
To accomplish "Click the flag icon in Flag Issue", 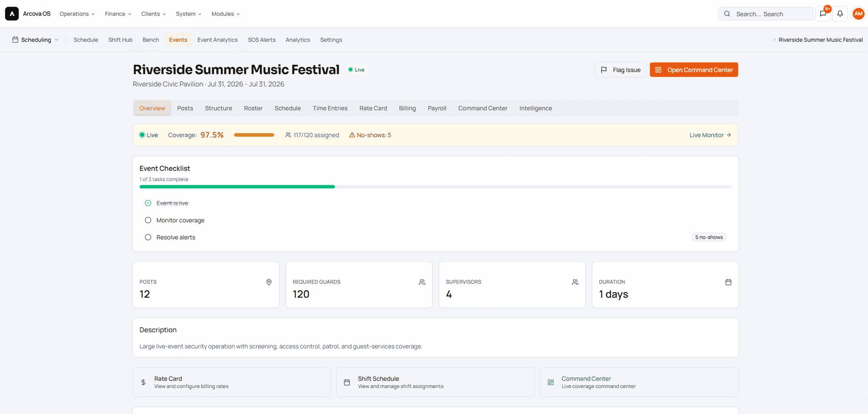I will 604,70.
